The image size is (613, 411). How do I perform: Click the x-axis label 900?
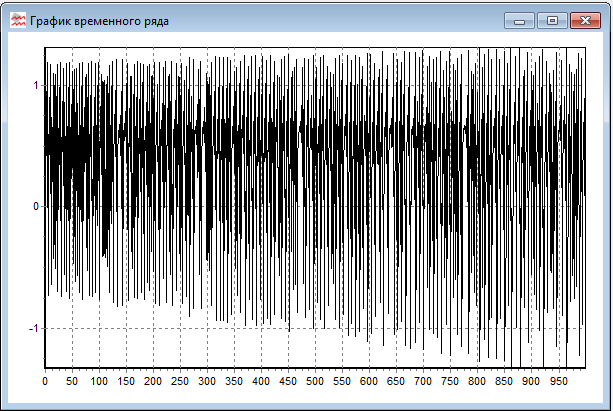530,382
